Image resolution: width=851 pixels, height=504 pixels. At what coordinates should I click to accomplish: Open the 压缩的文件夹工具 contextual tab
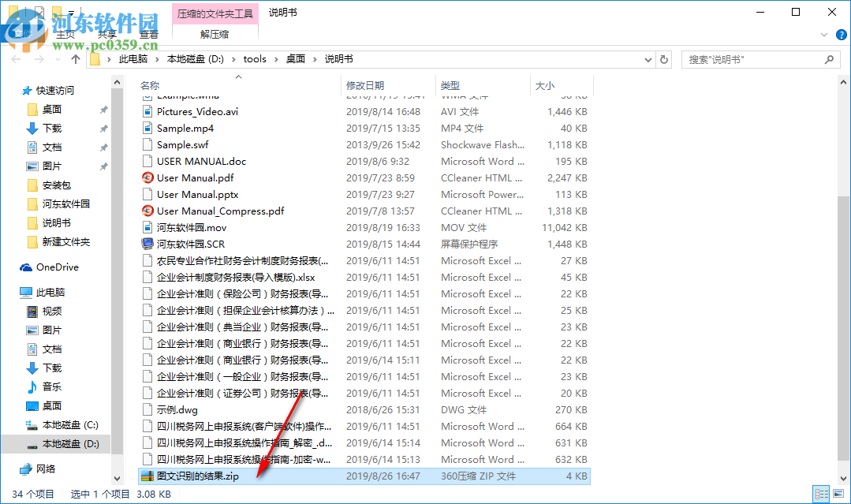(x=214, y=13)
